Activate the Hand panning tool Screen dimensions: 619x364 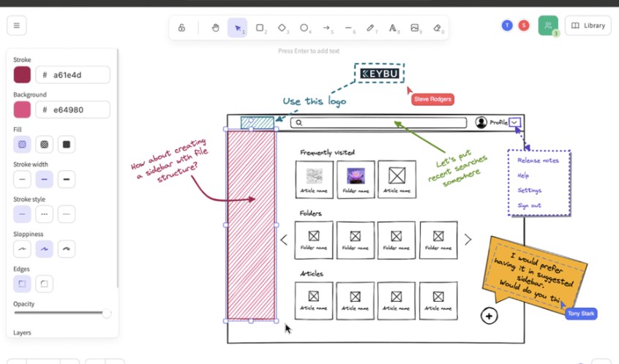tap(216, 28)
